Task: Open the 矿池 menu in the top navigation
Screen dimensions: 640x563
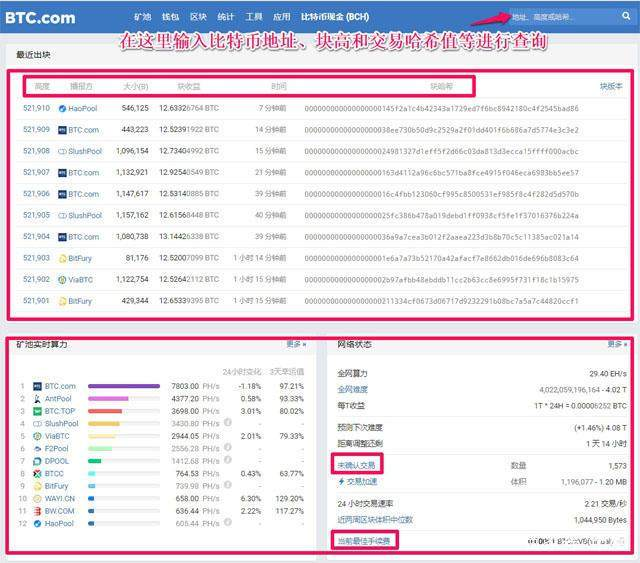Action: [x=142, y=17]
